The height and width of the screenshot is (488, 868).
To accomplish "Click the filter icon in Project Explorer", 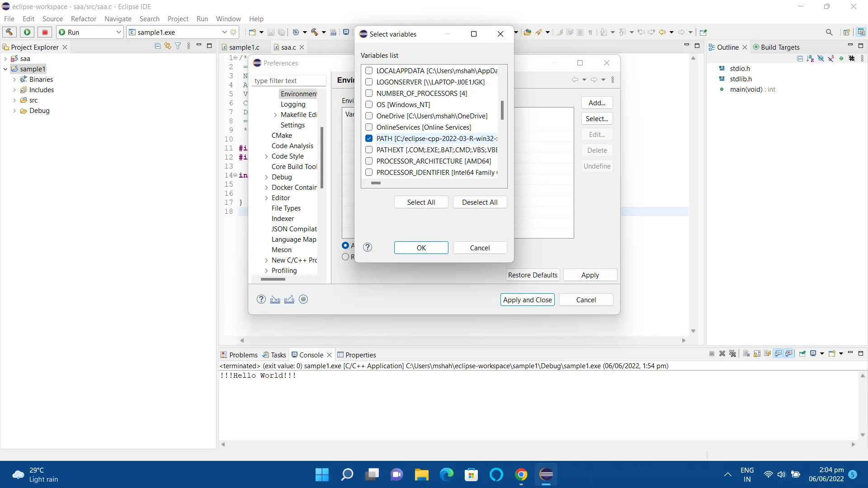I will click(x=178, y=46).
